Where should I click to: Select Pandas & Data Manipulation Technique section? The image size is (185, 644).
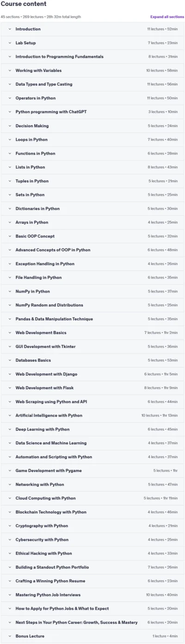coord(92,319)
